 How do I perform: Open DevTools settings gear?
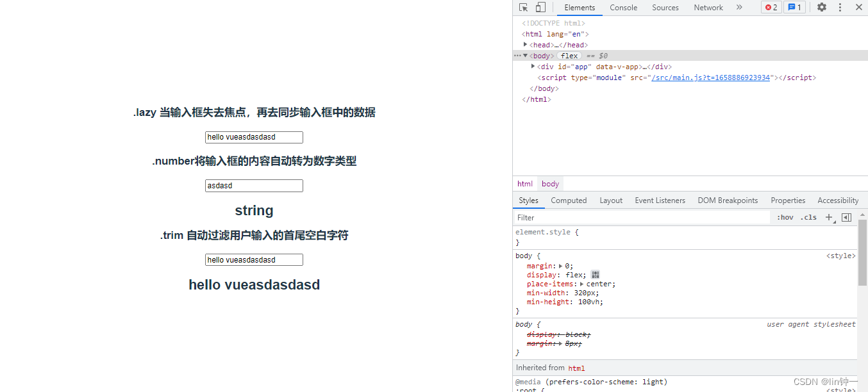(x=822, y=8)
